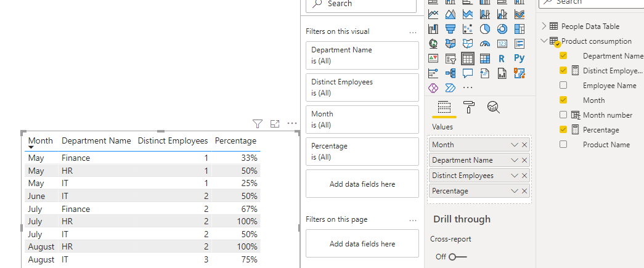Screen dimensions: 644x268
Task: Choose the Pie chart visual
Action: [485, 29]
